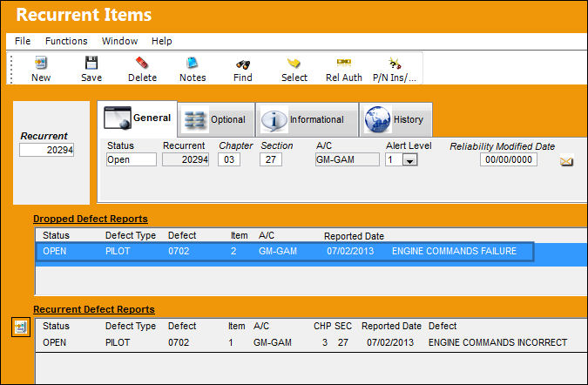Click the Find binoculars icon
Image resolution: width=588 pixels, height=385 pixels.
click(x=243, y=64)
